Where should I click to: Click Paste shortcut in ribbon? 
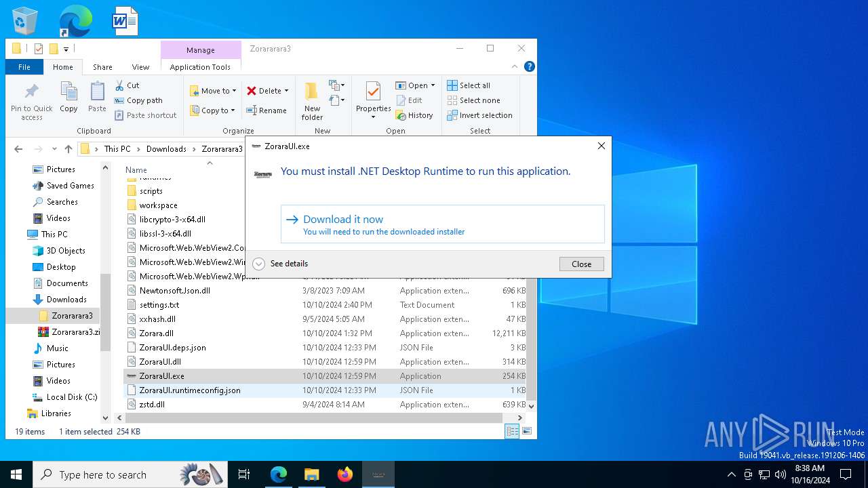tap(145, 115)
